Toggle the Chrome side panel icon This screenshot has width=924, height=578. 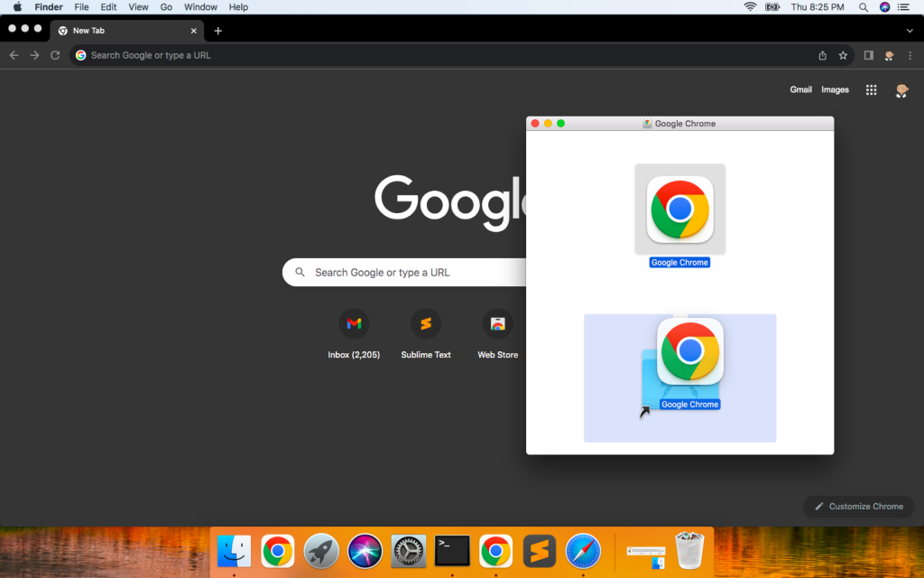coord(868,55)
